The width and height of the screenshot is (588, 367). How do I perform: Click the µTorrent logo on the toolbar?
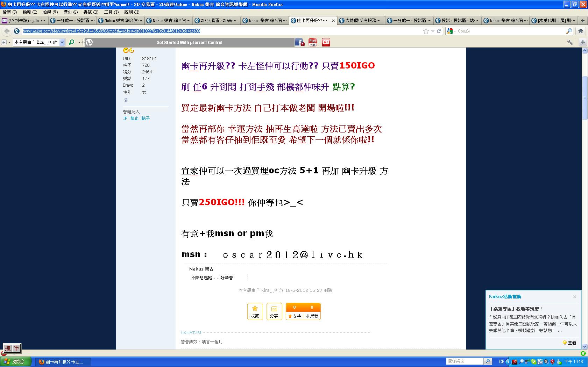pos(89,42)
